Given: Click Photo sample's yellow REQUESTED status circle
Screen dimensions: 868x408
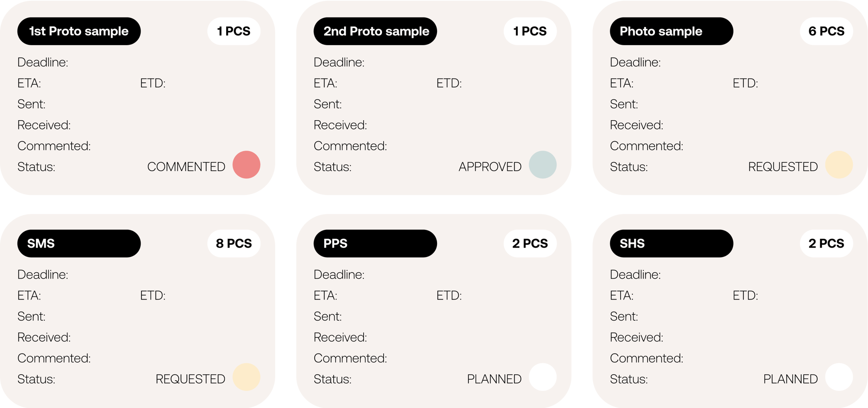Looking at the screenshot, I should pos(839,165).
